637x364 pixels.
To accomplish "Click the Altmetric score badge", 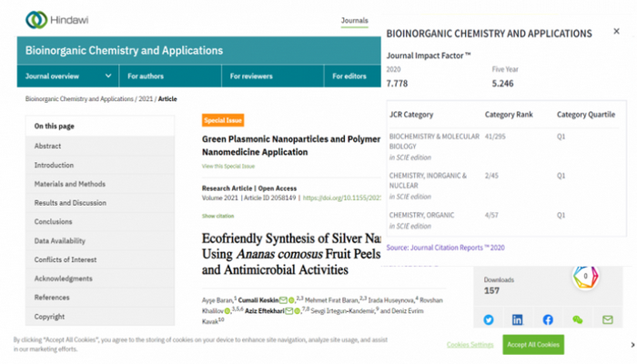I will (x=586, y=276).
